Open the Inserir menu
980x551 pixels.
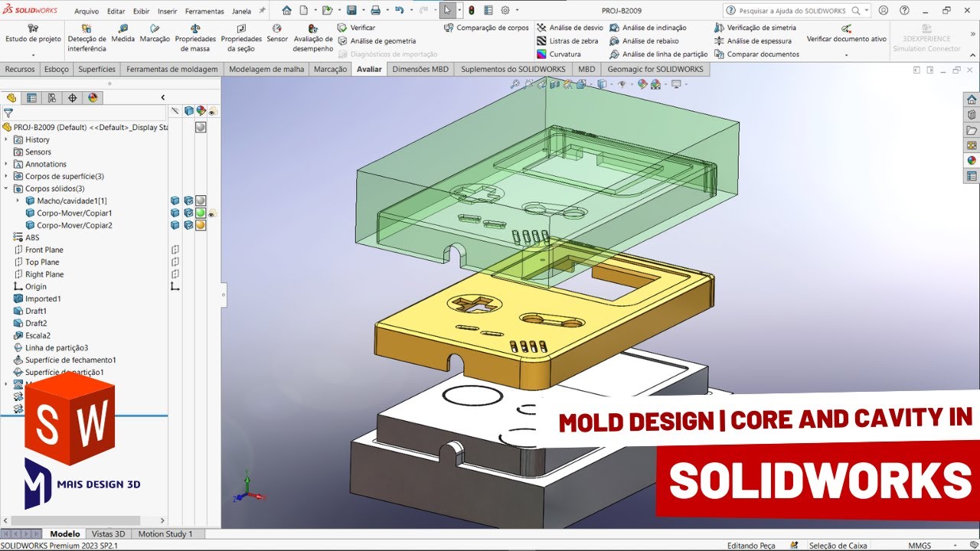167,11
